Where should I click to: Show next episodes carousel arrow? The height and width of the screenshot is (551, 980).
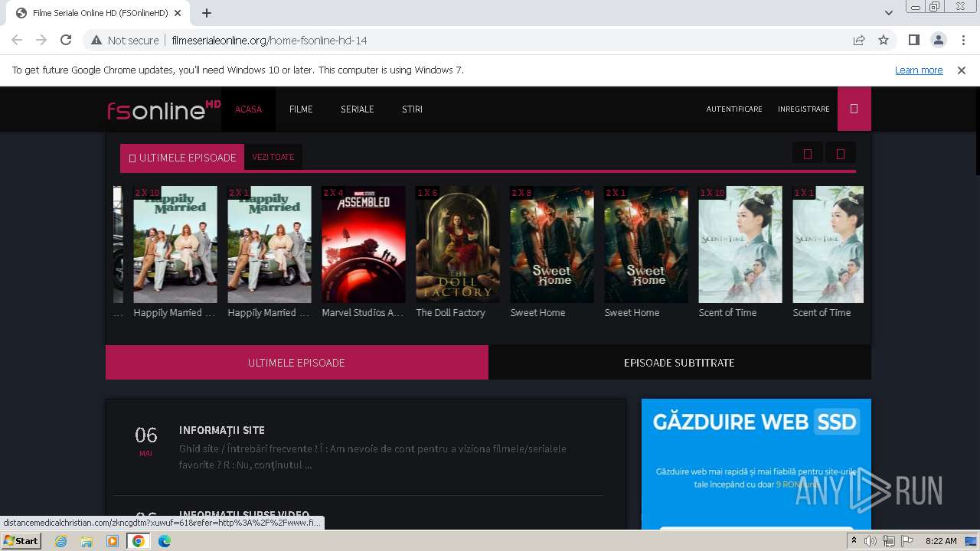point(840,154)
